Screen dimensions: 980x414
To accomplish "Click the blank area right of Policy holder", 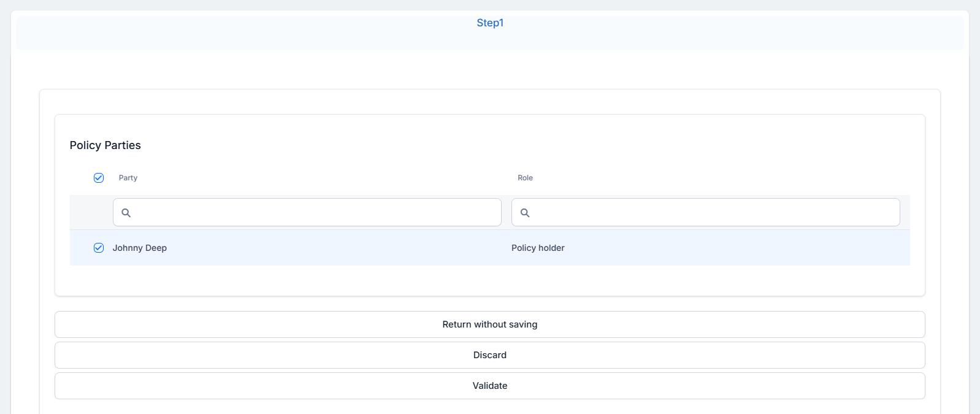I will (x=736, y=248).
